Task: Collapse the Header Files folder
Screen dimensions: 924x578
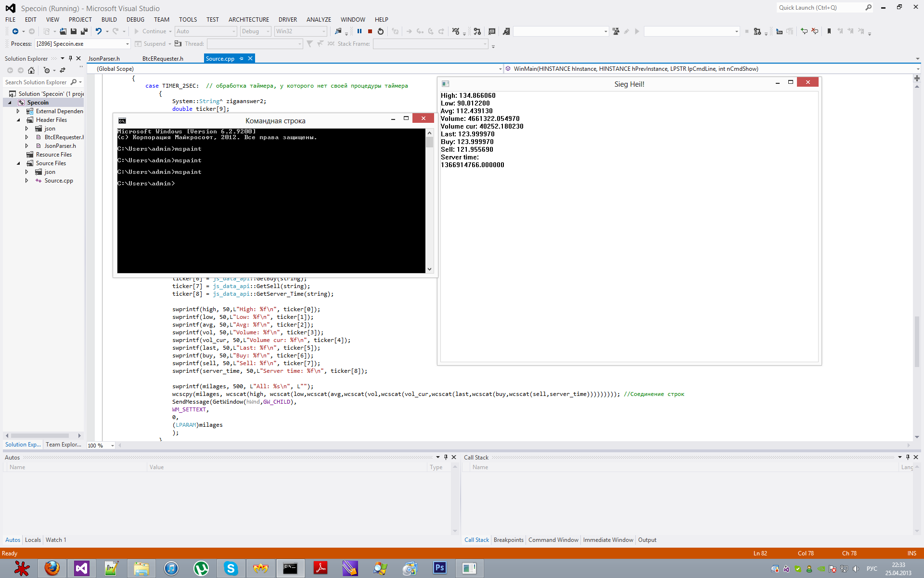Action: point(18,120)
